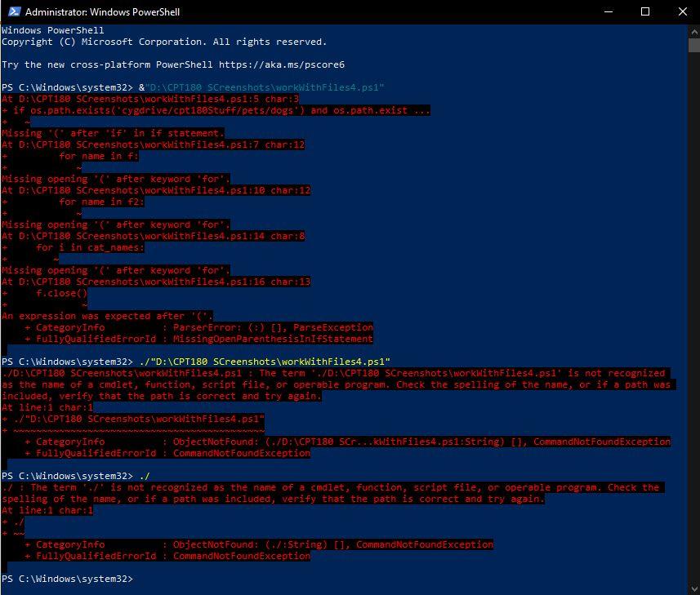Click the PowerShell icon in title bar
The width and height of the screenshot is (700, 595).
click(14, 11)
